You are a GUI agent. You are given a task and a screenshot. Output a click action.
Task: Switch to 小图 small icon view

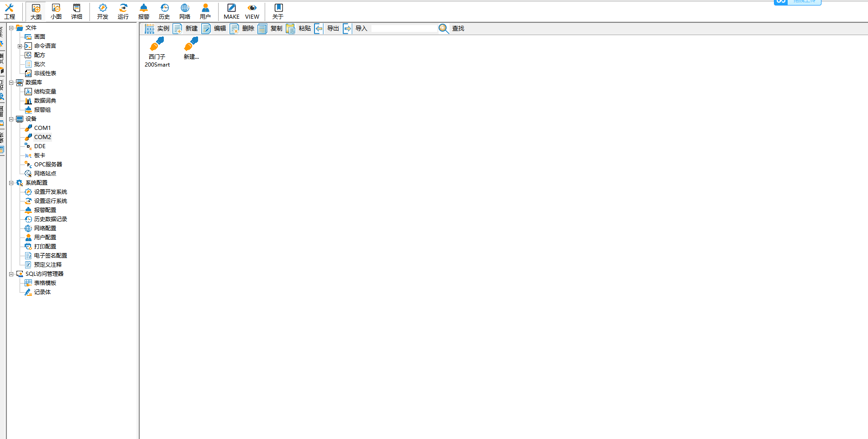tap(56, 11)
